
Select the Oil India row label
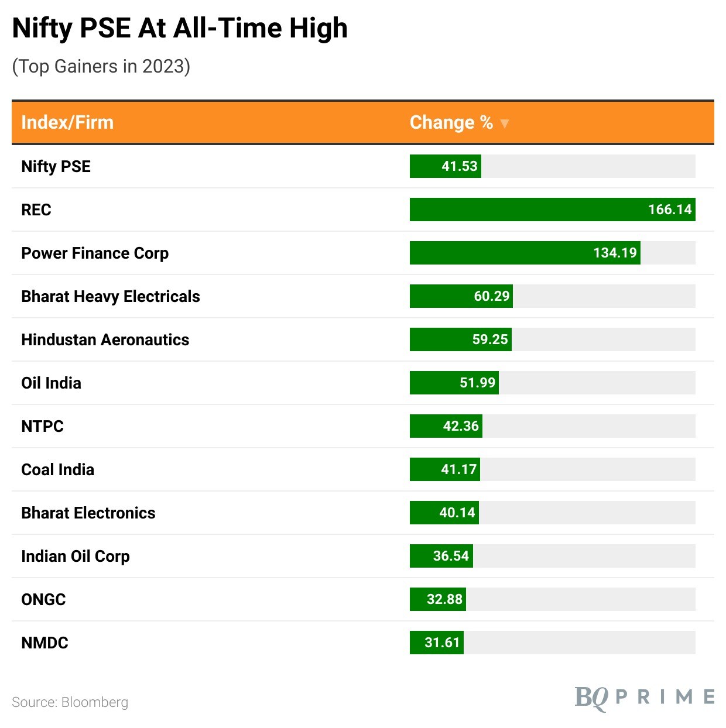point(51,383)
